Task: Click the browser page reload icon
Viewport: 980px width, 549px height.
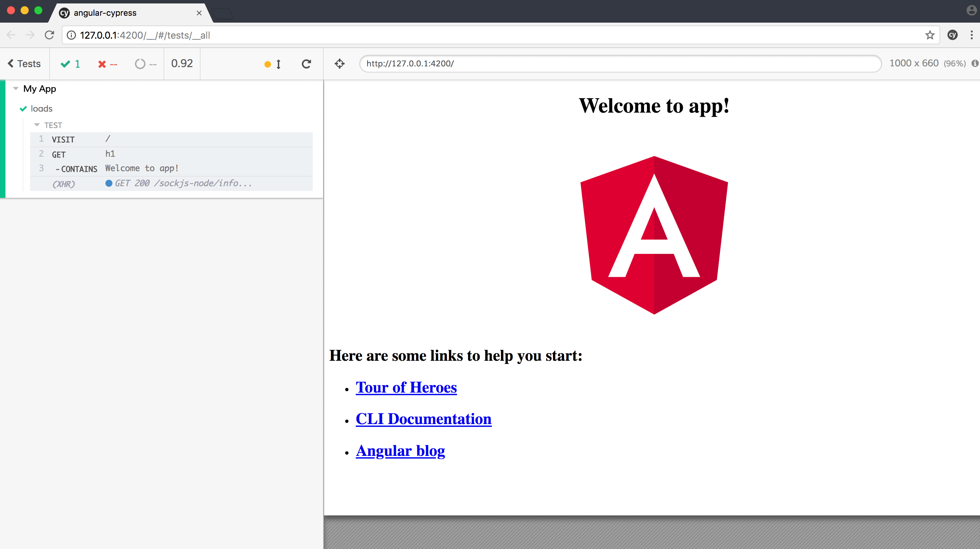Action: (x=50, y=35)
